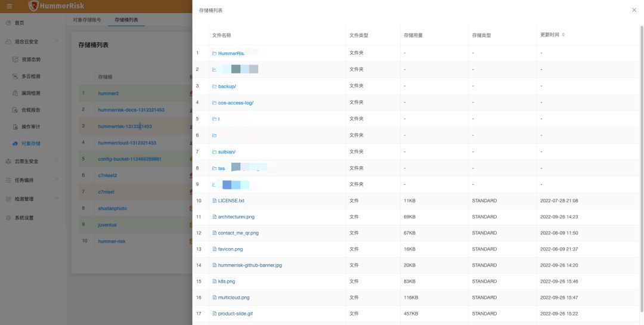This screenshot has width=644, height=325.
Task: Open the shudanphoto bucket link
Action: pyautogui.click(x=112, y=208)
